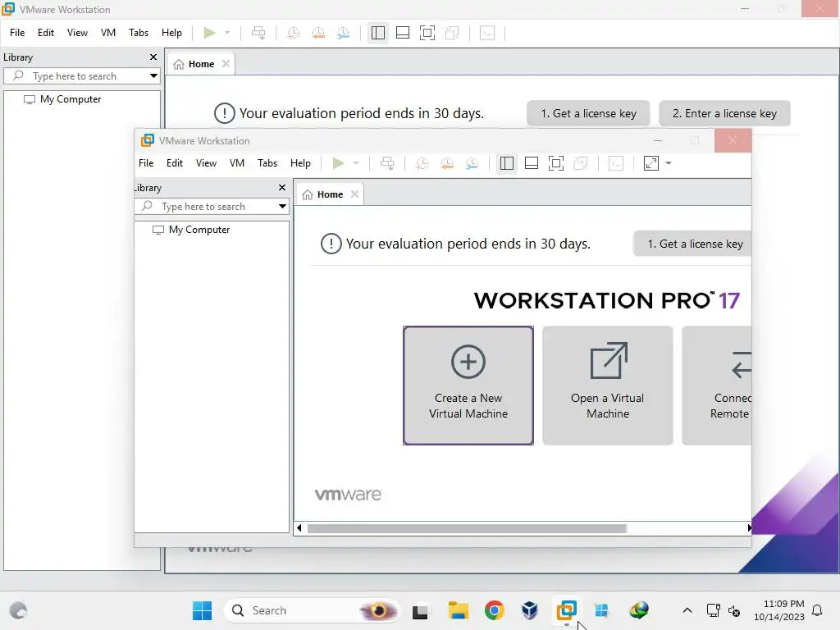Click Open a Virtual Machine tile
840x630 pixels.
coord(608,386)
